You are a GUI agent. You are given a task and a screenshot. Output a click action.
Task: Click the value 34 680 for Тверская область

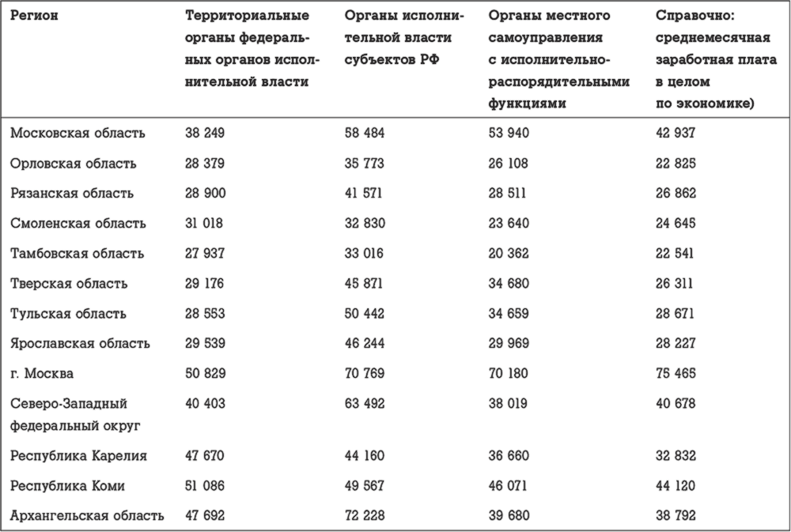(509, 284)
